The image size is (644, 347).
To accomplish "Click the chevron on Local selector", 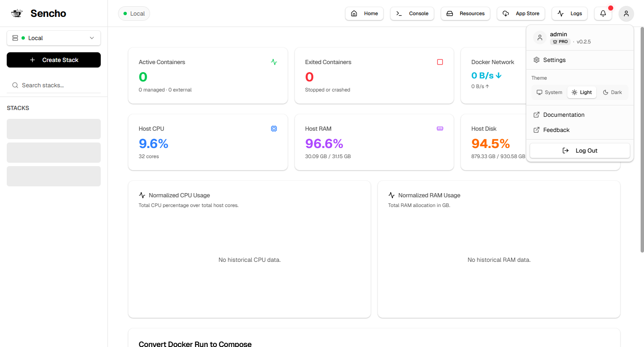I will 92,38.
